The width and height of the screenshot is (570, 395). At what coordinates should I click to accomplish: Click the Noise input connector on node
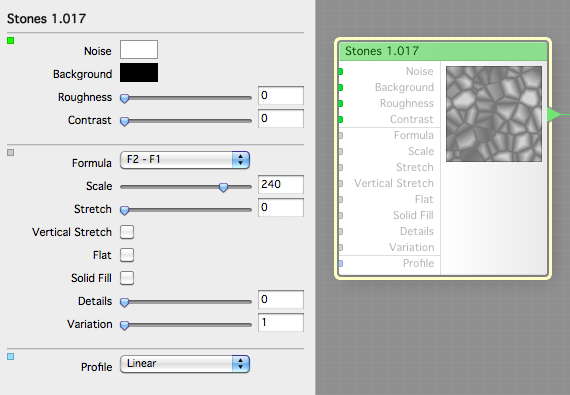click(x=341, y=72)
